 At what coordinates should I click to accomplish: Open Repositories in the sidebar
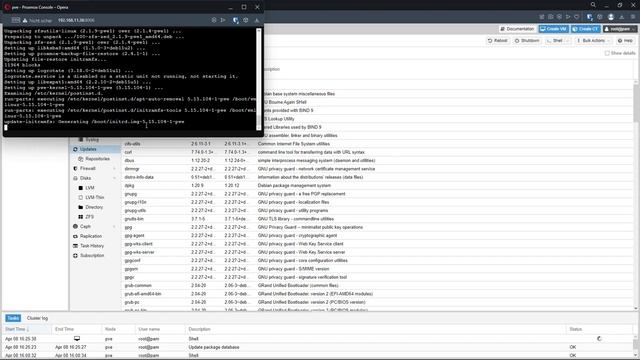click(98, 159)
